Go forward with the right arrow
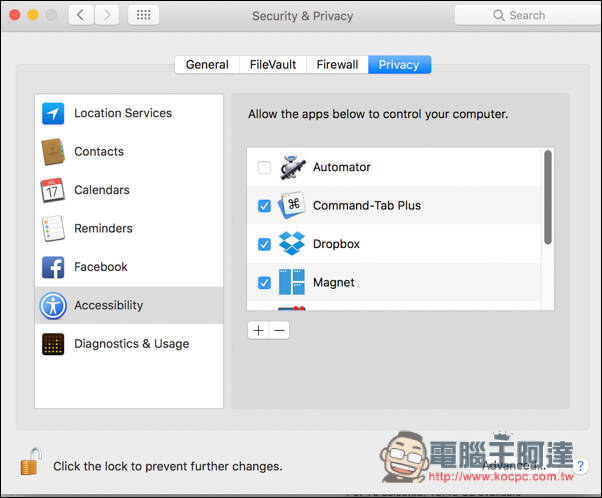This screenshot has height=498, width=602. [107, 15]
